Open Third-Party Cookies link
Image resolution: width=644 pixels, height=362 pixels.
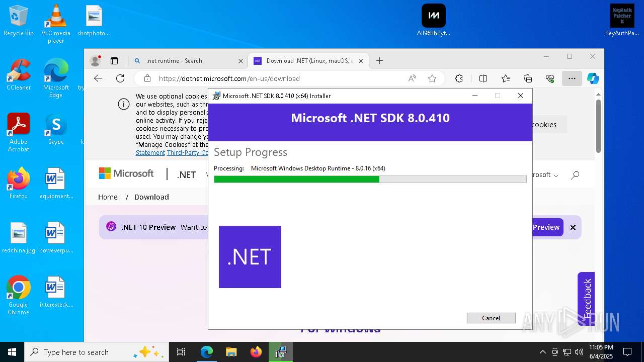pyautogui.click(x=188, y=152)
